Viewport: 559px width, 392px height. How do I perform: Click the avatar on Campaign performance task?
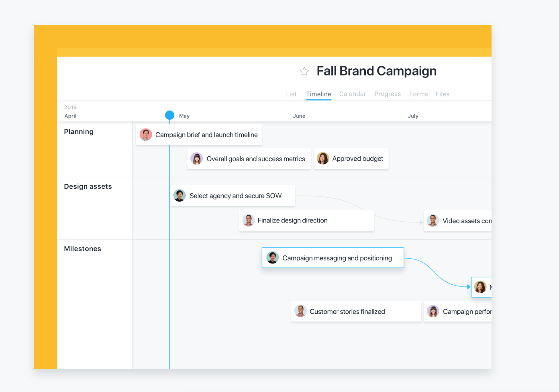pyautogui.click(x=433, y=311)
